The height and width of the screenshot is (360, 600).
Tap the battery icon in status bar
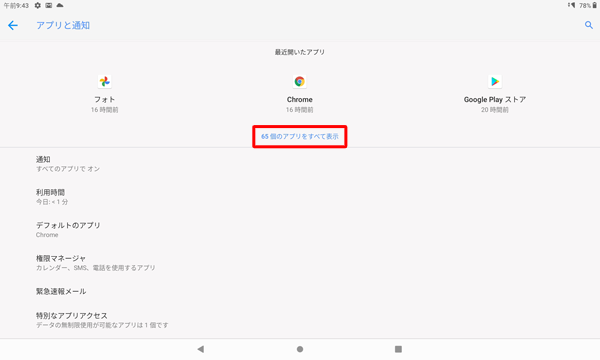(595, 5)
